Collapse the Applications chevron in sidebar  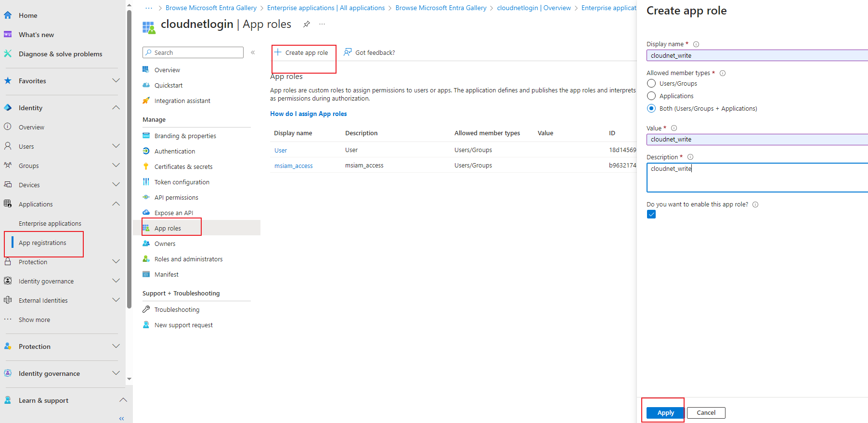pyautogui.click(x=116, y=204)
